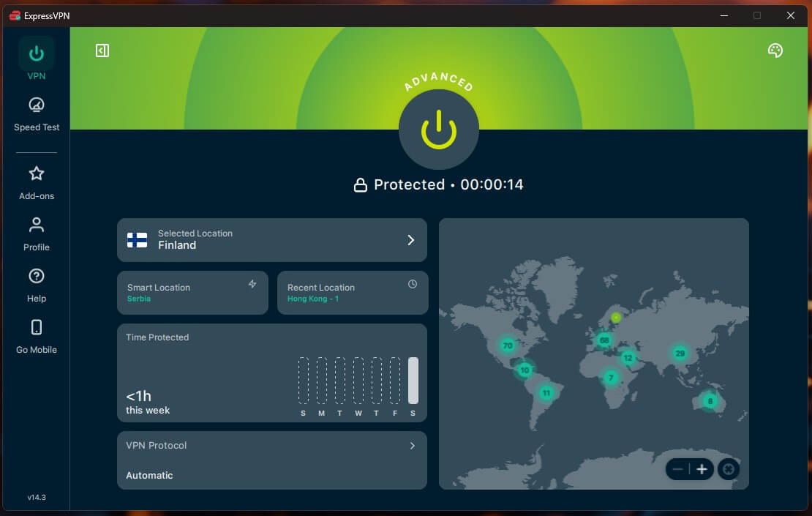Open the VPN Protocol settings card

point(272,460)
